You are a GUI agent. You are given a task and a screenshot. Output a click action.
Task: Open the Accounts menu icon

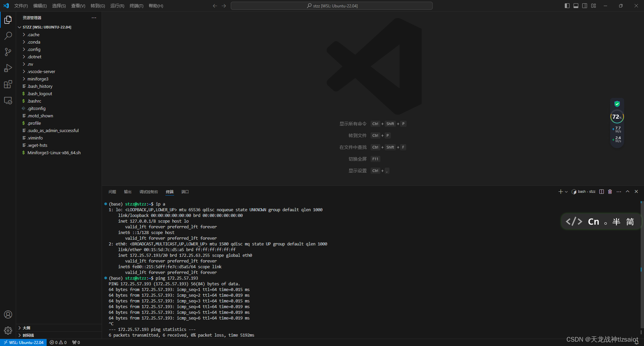point(8,314)
